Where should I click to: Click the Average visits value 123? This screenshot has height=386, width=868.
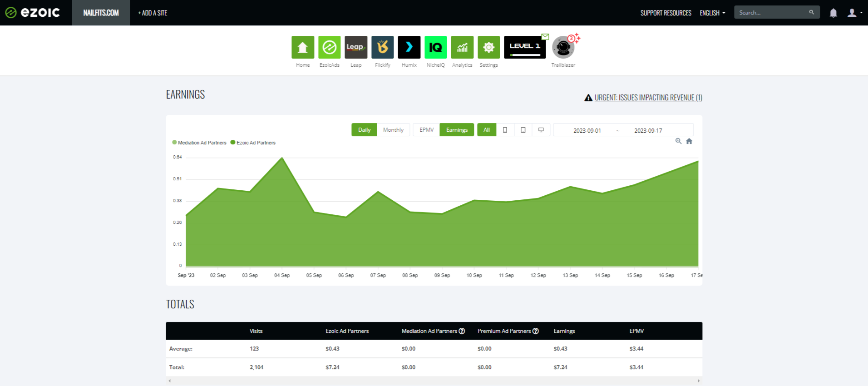[254, 349]
